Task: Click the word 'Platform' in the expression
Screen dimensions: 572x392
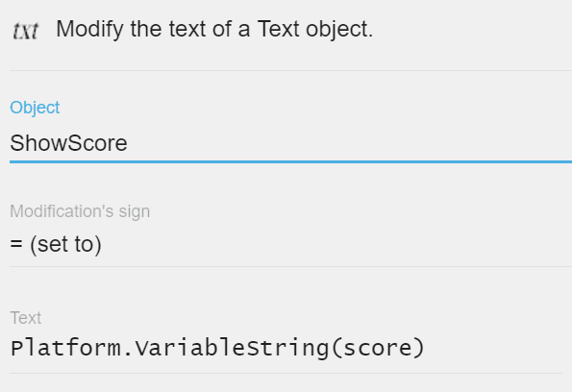Action: point(65,348)
